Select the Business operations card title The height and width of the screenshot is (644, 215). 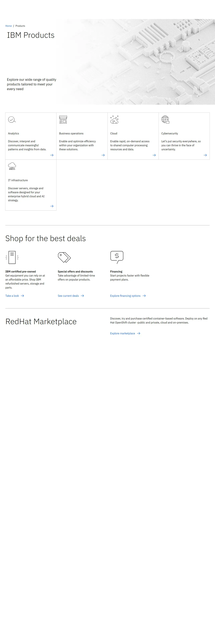[71, 134]
